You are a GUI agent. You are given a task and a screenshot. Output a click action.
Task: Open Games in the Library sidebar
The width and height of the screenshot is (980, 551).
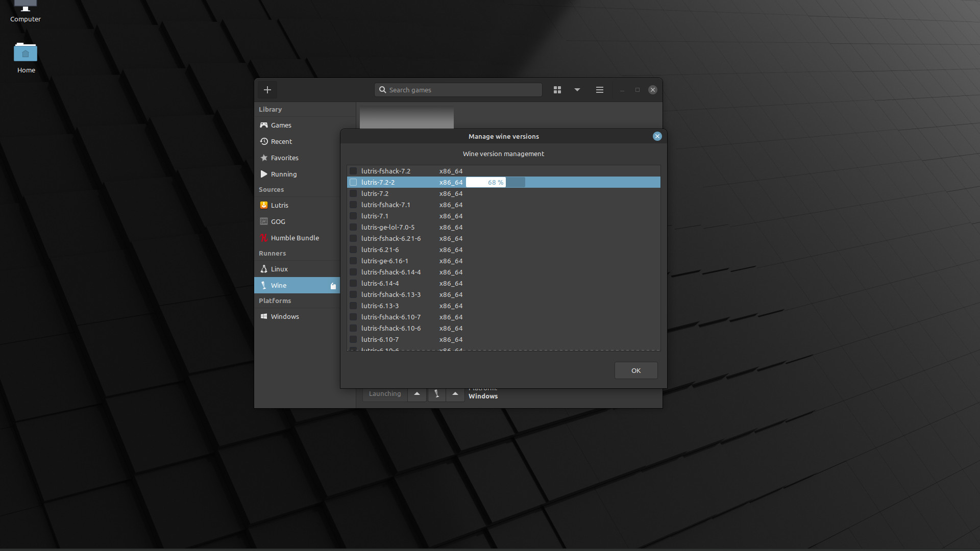(305, 125)
